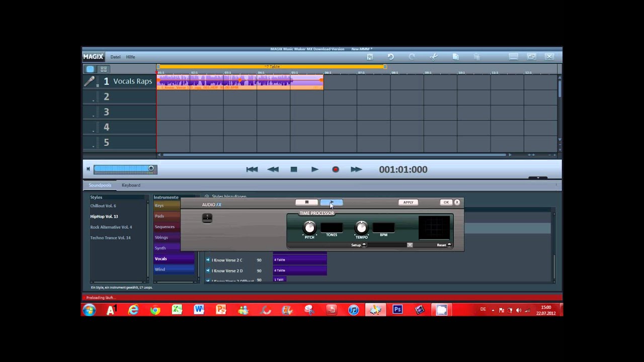Click the BPM value field

click(x=383, y=228)
